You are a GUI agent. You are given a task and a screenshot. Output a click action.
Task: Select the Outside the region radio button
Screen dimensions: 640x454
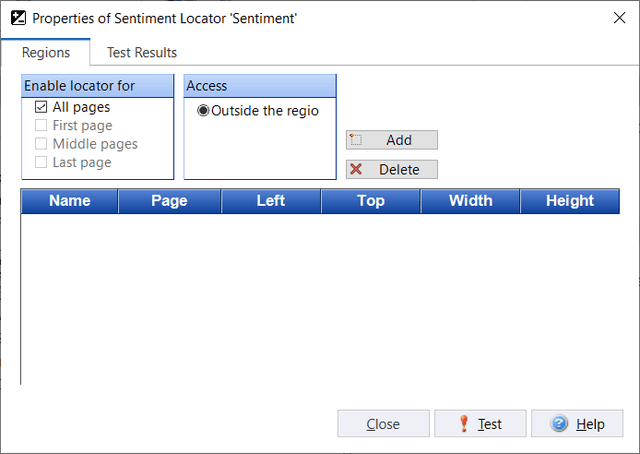pos(203,111)
